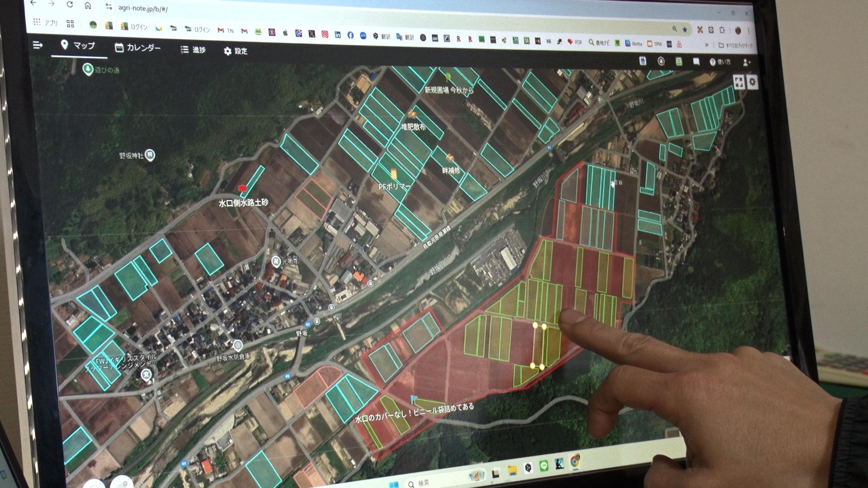Open the 進捗 tab
Viewport: 868px width, 488px height.
(x=193, y=50)
